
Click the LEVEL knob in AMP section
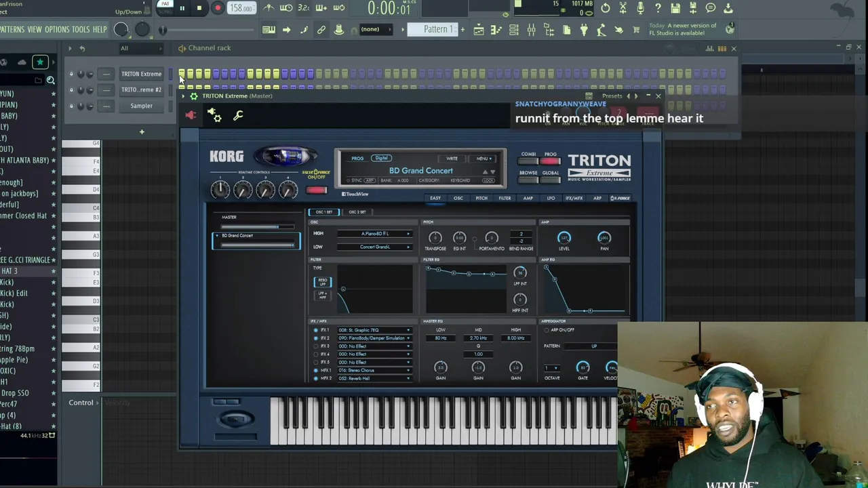(x=564, y=238)
